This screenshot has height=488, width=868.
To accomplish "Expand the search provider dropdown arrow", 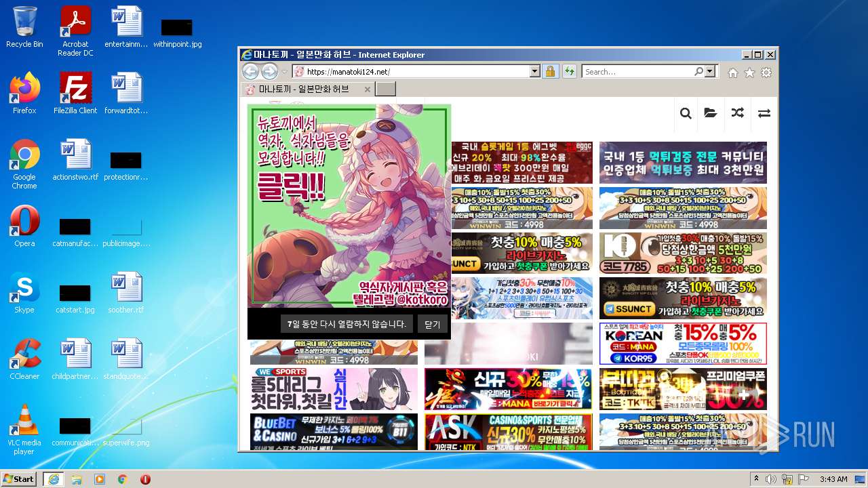I will tap(710, 71).
